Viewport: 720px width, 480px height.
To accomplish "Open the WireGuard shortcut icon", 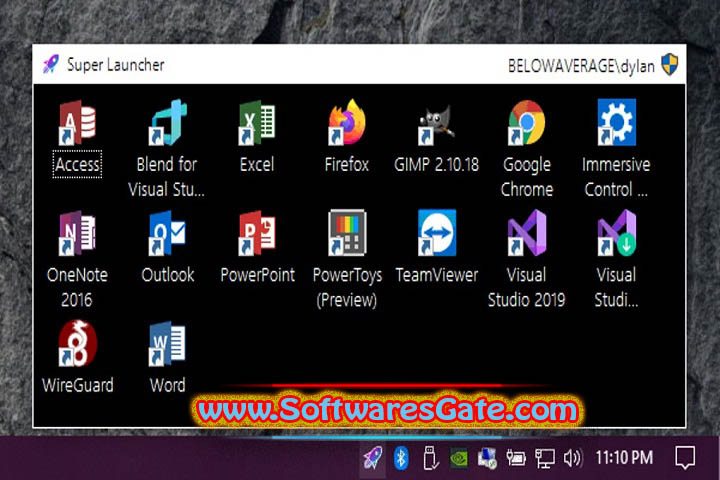I will point(77,343).
